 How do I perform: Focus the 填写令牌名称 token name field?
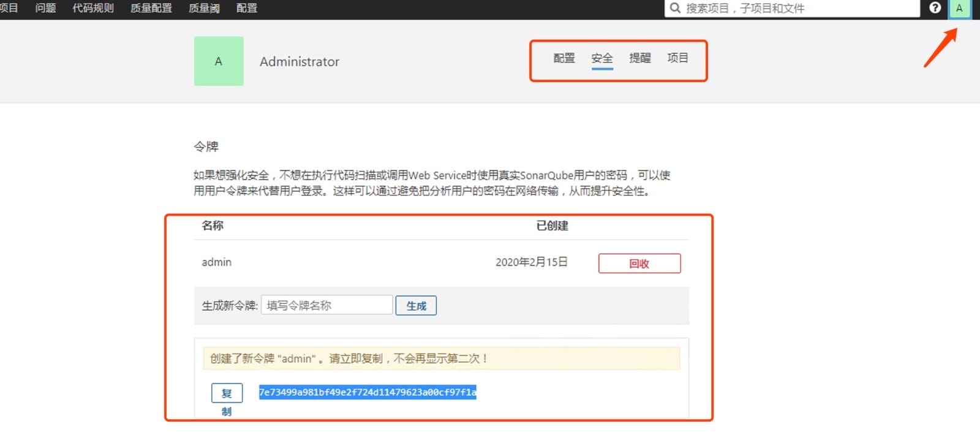point(326,305)
